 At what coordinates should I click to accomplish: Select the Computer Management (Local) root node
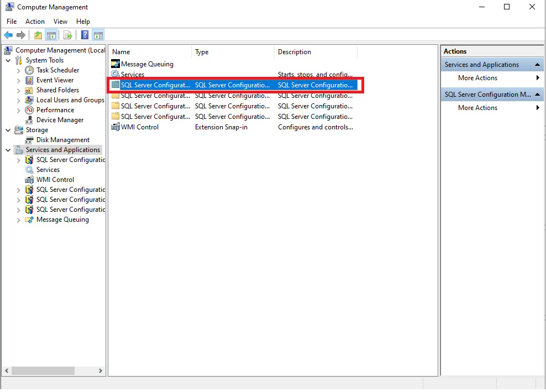[60, 50]
